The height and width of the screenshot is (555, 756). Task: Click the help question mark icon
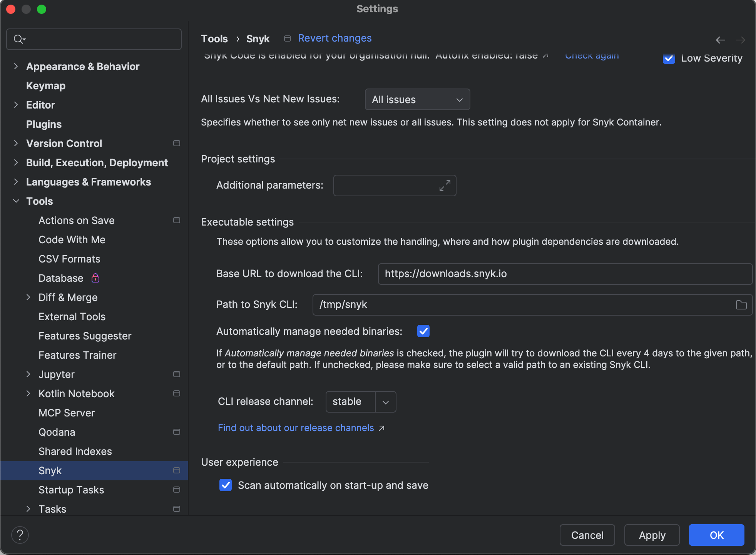click(x=20, y=535)
